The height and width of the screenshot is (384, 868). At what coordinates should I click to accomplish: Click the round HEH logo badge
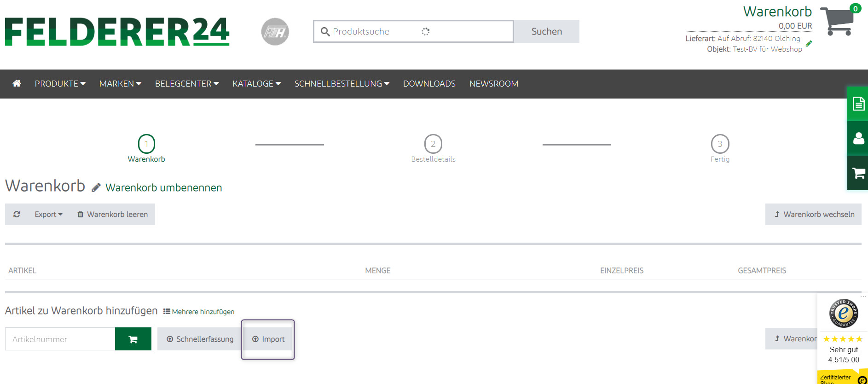pyautogui.click(x=275, y=31)
